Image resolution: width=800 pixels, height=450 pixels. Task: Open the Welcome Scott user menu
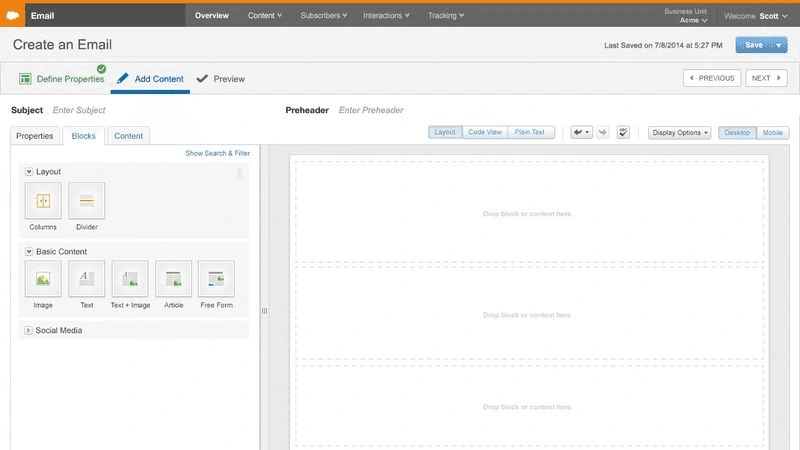pyautogui.click(x=756, y=16)
